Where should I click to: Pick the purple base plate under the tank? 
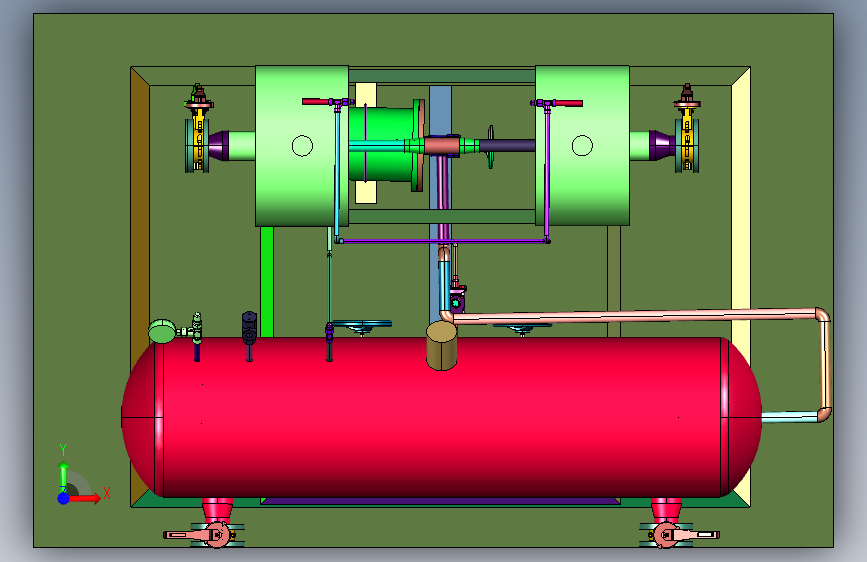coord(440,501)
